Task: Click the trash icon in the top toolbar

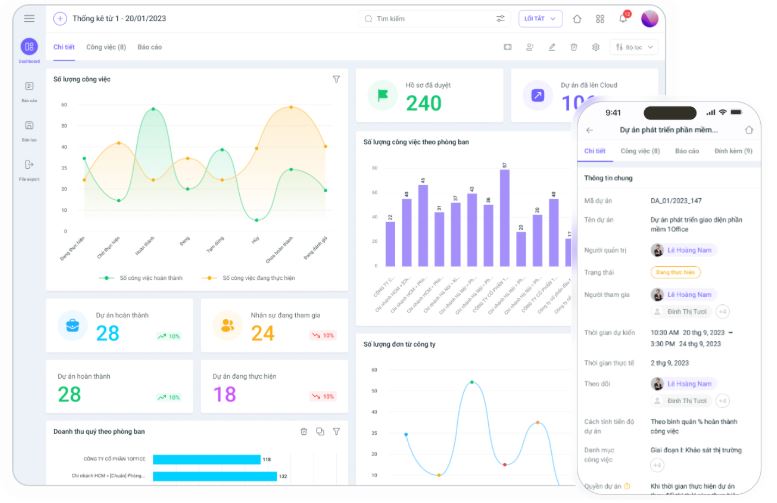Action: (x=574, y=47)
